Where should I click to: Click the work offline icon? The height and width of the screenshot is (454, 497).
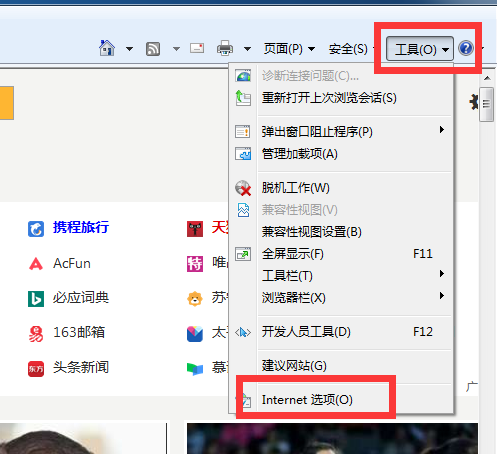tap(243, 188)
